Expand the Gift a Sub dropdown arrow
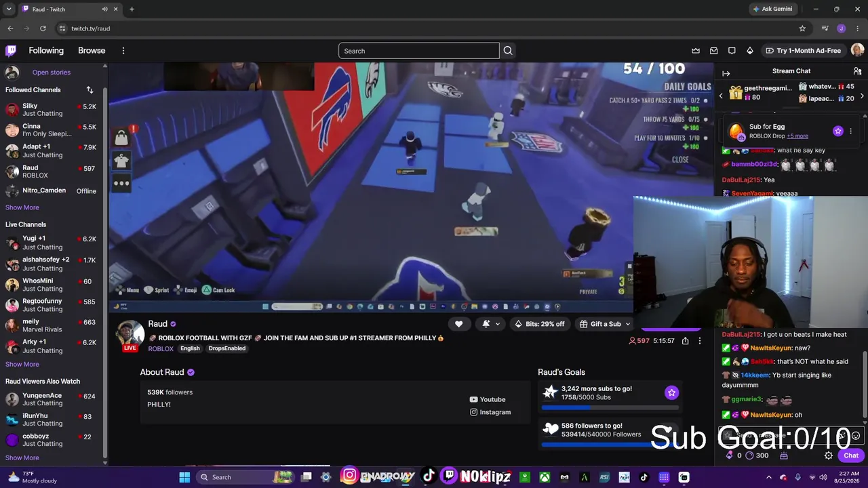The height and width of the screenshot is (488, 868). pyautogui.click(x=628, y=324)
